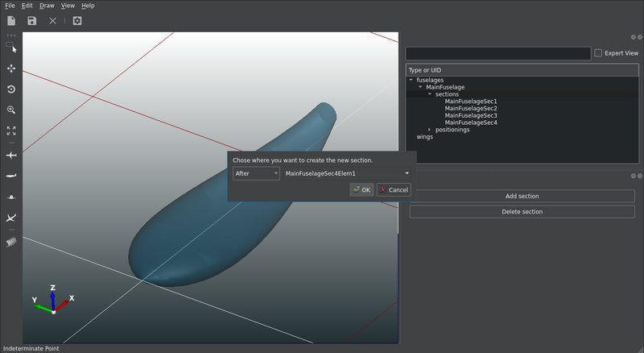Confirm the dialog with OK
The image size is (644, 353).
point(361,189)
